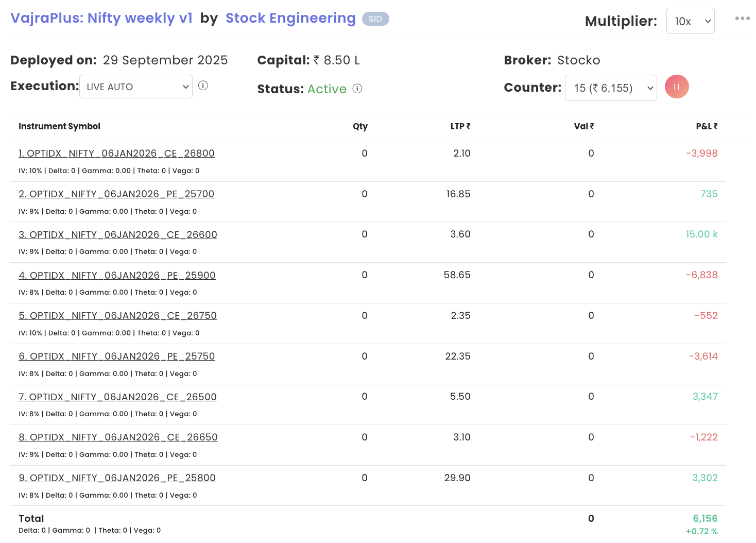
Task: Click the PE_25800 instrument symbol
Action: [x=117, y=478]
